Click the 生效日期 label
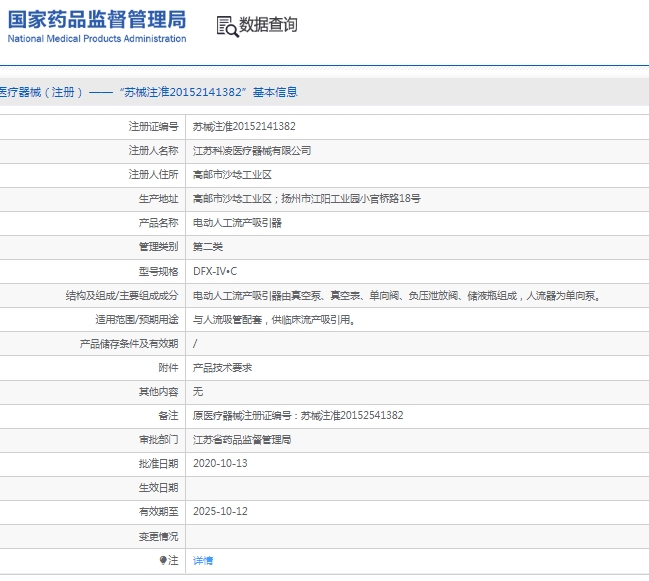The image size is (649, 581). click(x=158, y=487)
